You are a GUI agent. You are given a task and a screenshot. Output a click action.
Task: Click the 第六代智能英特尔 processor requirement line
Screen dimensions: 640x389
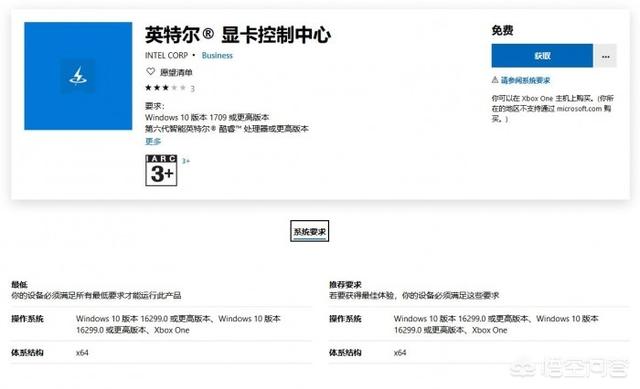point(227,129)
